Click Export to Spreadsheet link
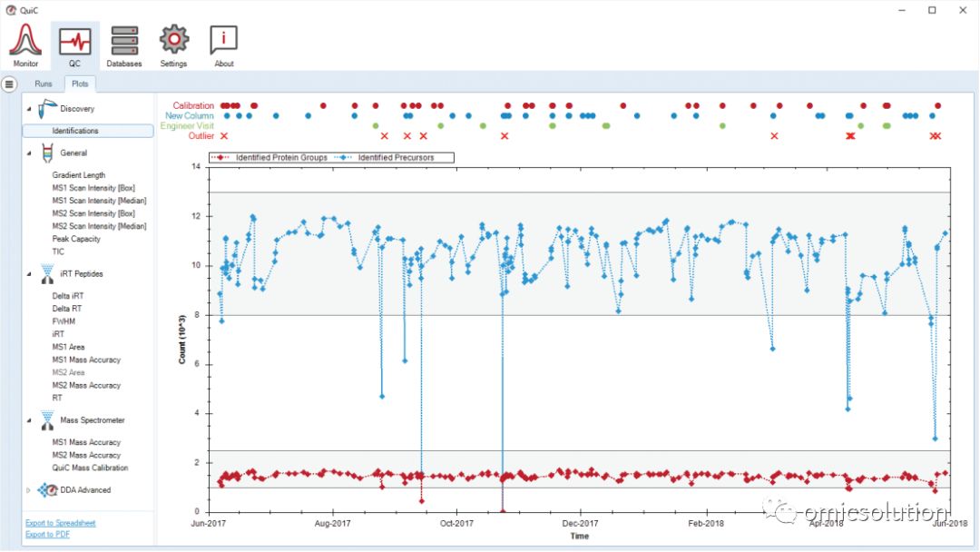Screen dimensions: 980x552 tap(61, 523)
